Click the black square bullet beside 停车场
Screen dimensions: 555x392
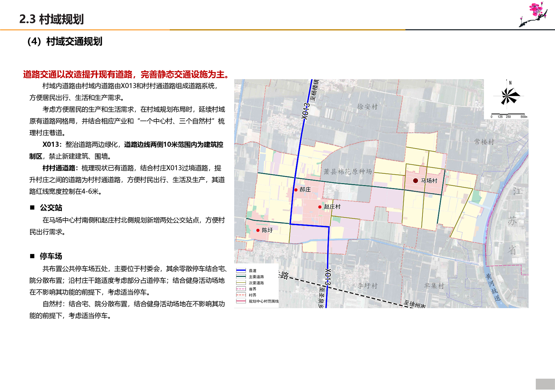pyautogui.click(x=33, y=256)
